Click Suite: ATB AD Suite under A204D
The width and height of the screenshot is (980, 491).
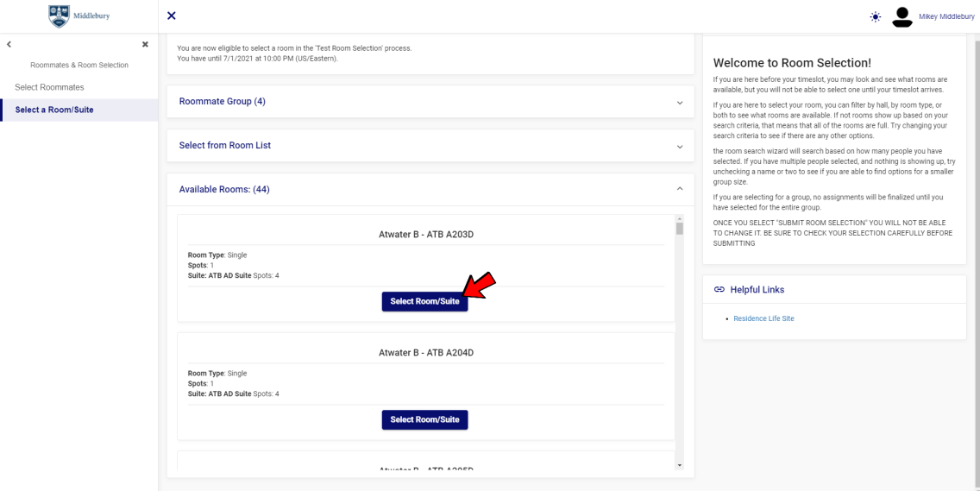coord(233,394)
